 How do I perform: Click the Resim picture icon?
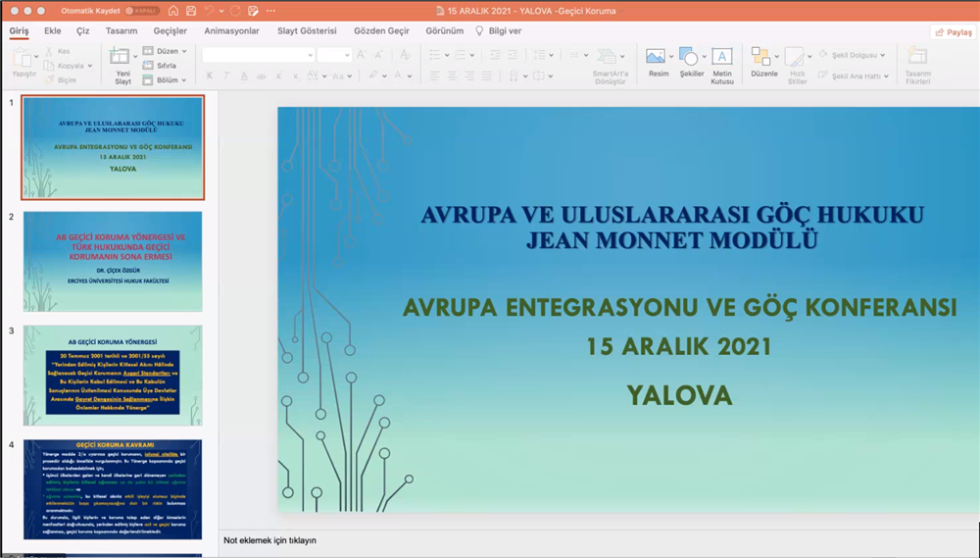pyautogui.click(x=656, y=56)
